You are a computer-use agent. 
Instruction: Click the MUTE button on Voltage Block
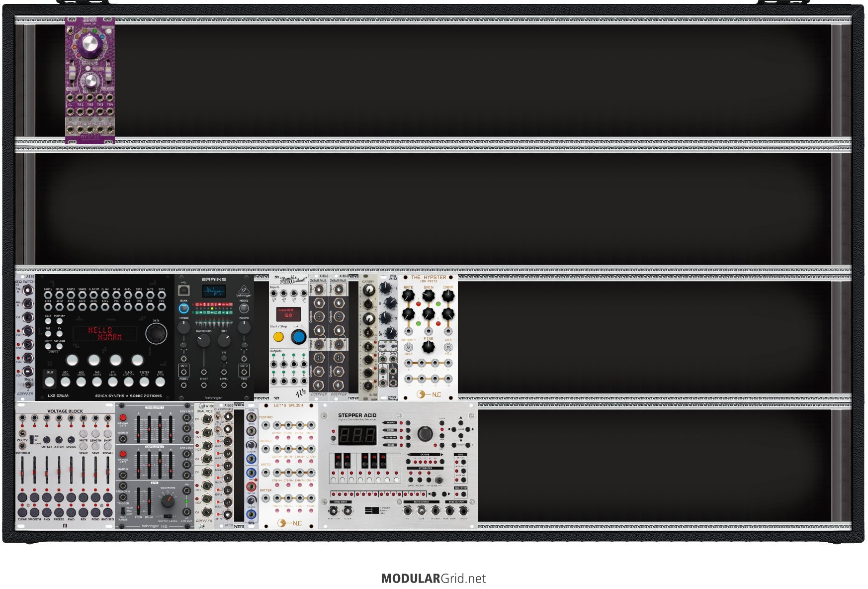click(x=84, y=434)
